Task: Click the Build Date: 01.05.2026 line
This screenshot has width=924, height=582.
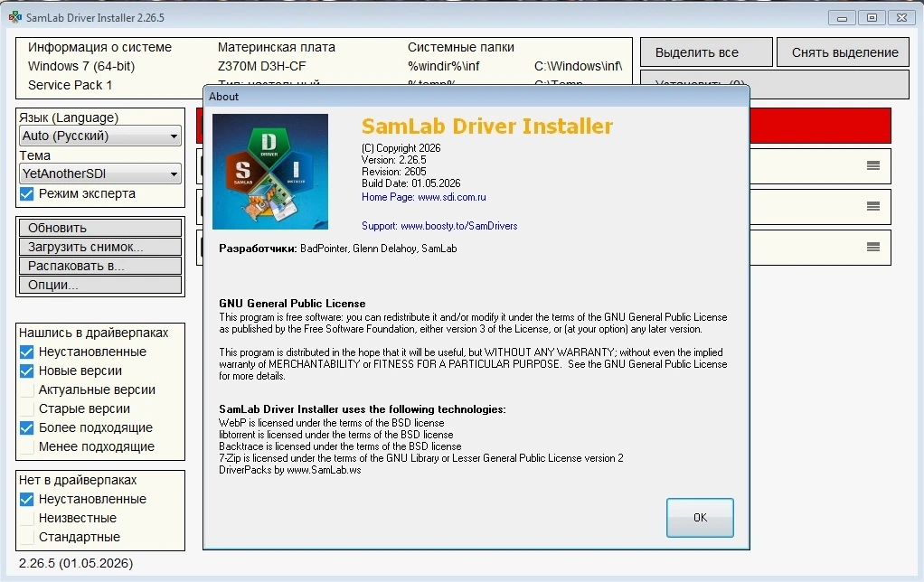Action: [x=410, y=183]
